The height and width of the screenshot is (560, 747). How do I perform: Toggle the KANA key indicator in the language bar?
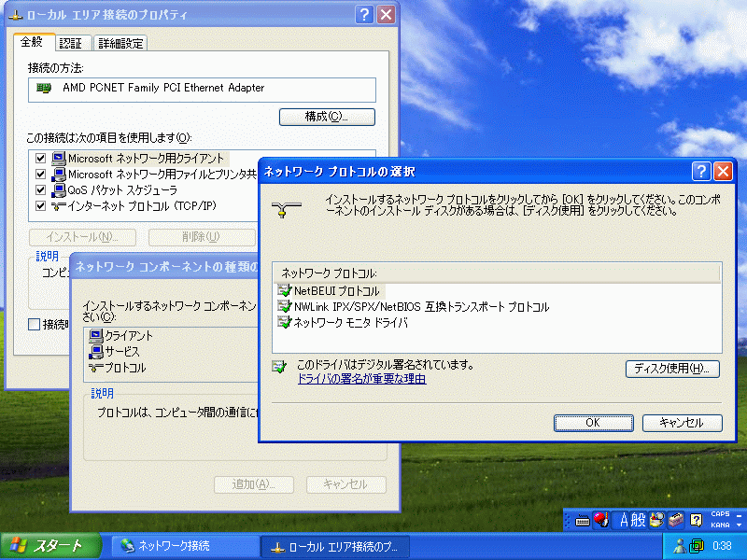point(720,525)
